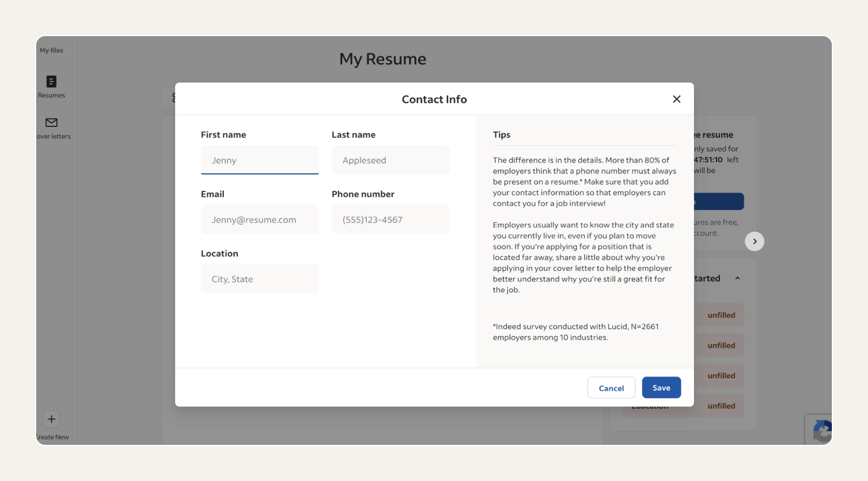Click the My Resume page title
Screen dimensions: 868x481
[x=383, y=59]
